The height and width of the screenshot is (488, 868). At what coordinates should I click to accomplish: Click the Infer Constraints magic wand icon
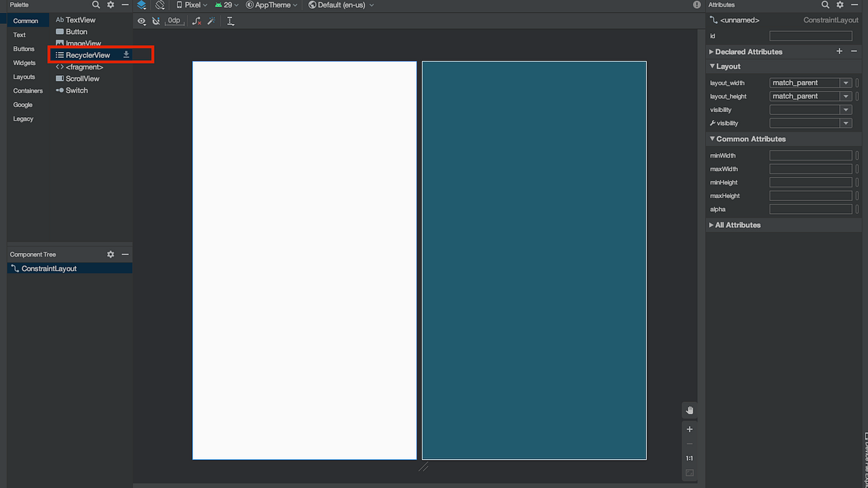(210, 21)
